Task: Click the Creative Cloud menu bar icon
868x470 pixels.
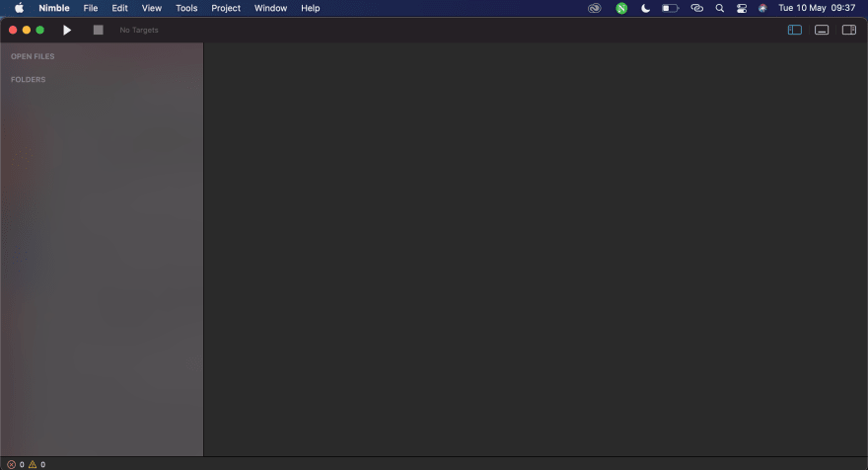Action: coord(595,8)
